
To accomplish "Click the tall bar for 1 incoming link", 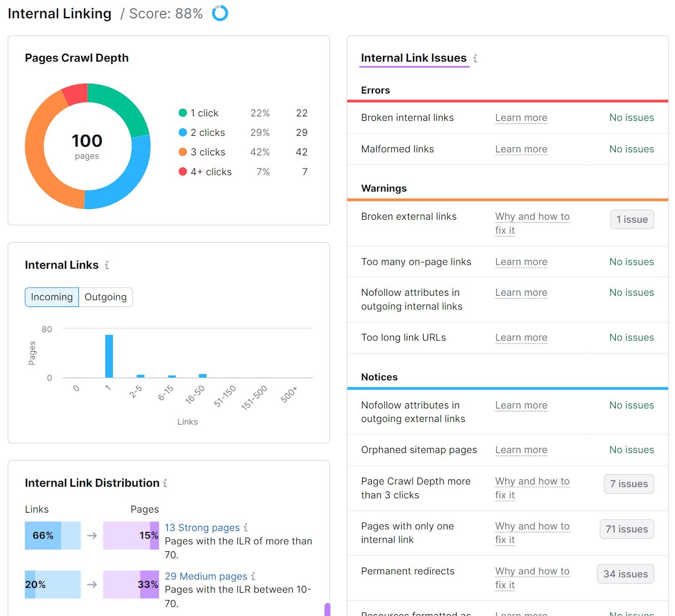I will click(109, 356).
